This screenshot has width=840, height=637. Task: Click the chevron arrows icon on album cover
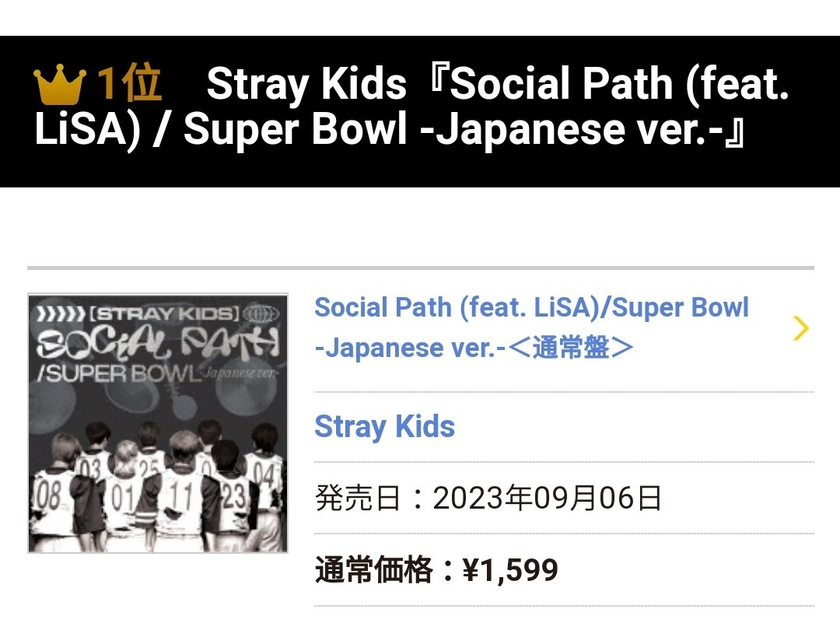click(x=61, y=313)
